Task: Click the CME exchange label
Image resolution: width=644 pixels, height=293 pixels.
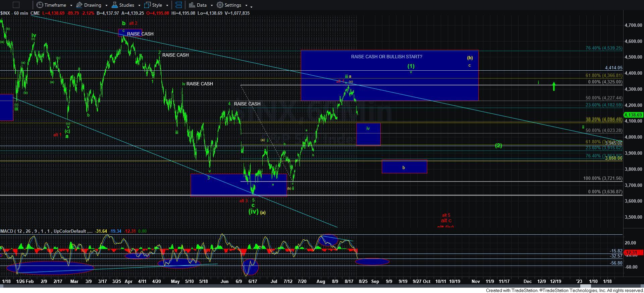Action: coord(35,13)
